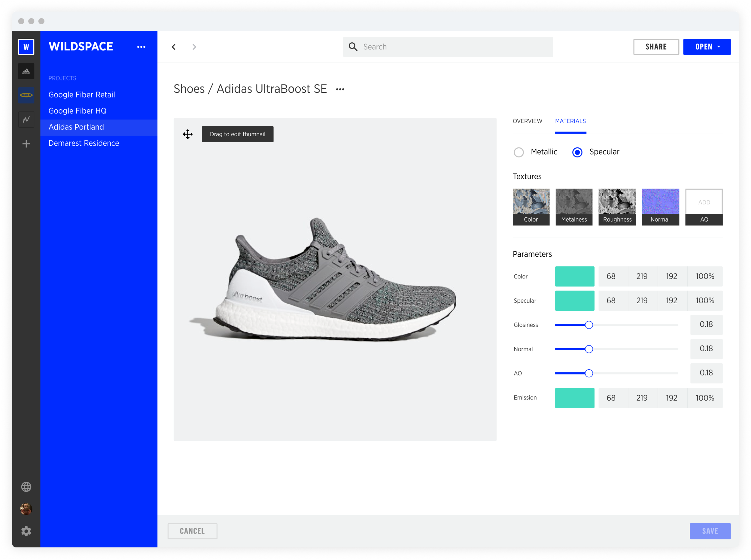Viewport: 751px width, 560px height.
Task: Click the Glosiness slider handle
Action: (589, 325)
